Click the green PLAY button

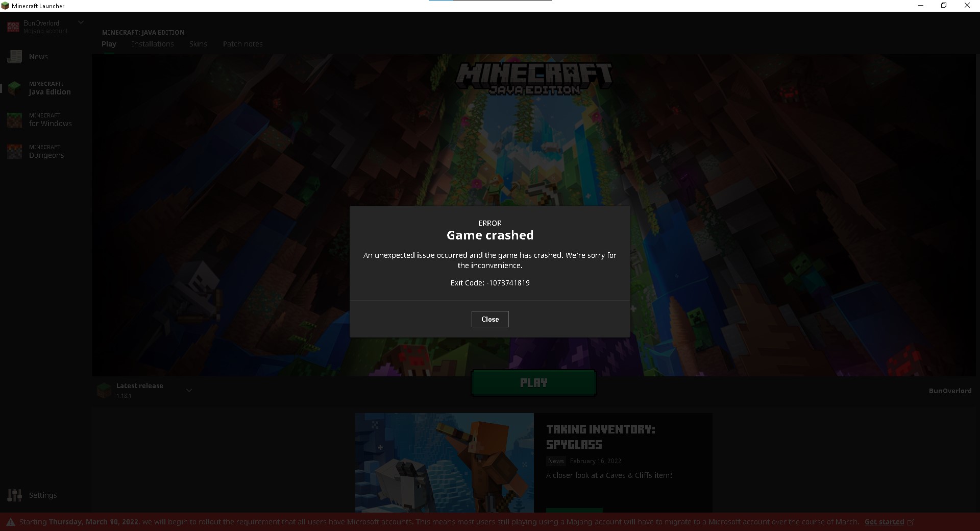tap(533, 383)
